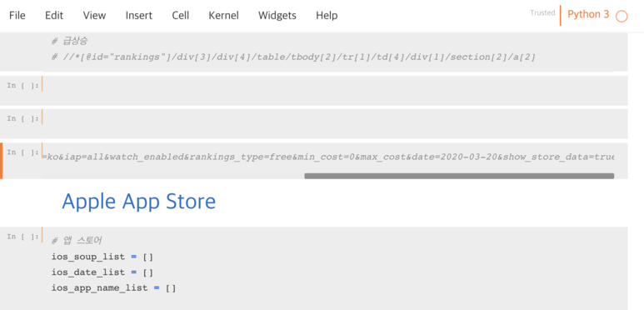Click the horizontal scrollbar in the URL cell
This screenshot has height=310, width=644.
(x=459, y=176)
